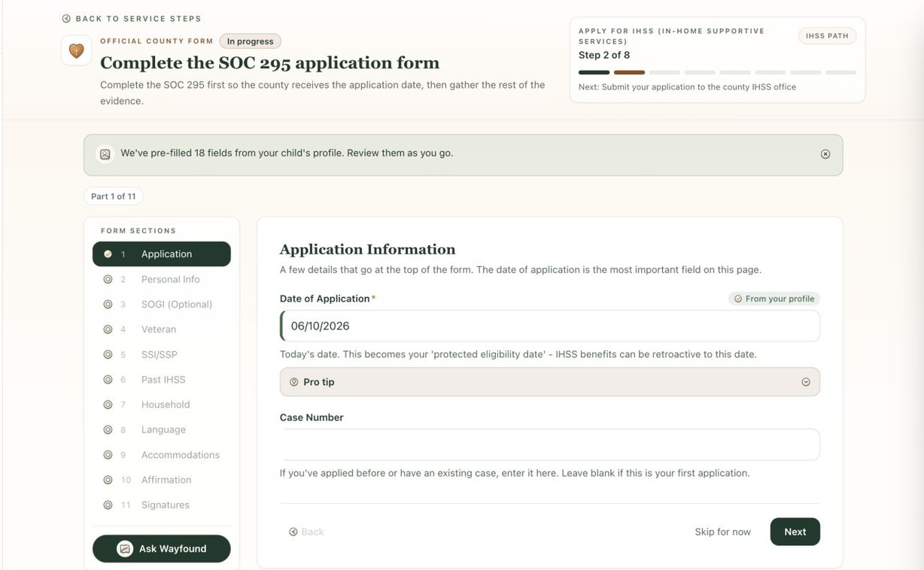Click the back arrow icon beside Service Steps
This screenshot has height=570, width=924.
tap(66, 19)
